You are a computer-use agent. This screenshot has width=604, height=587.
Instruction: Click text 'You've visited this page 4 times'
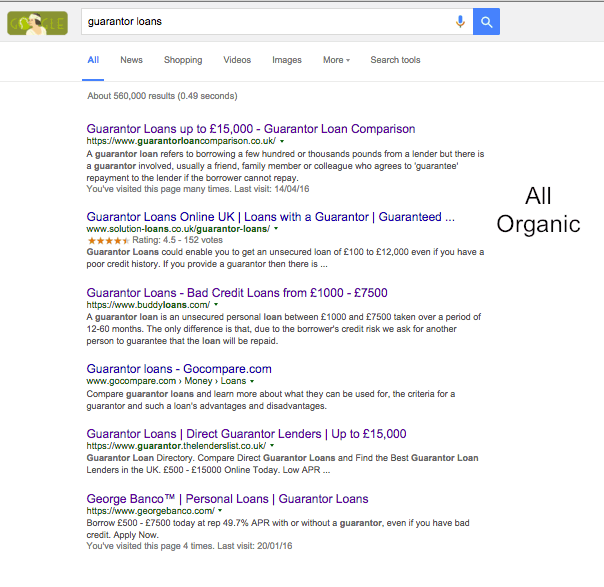click(x=150, y=546)
